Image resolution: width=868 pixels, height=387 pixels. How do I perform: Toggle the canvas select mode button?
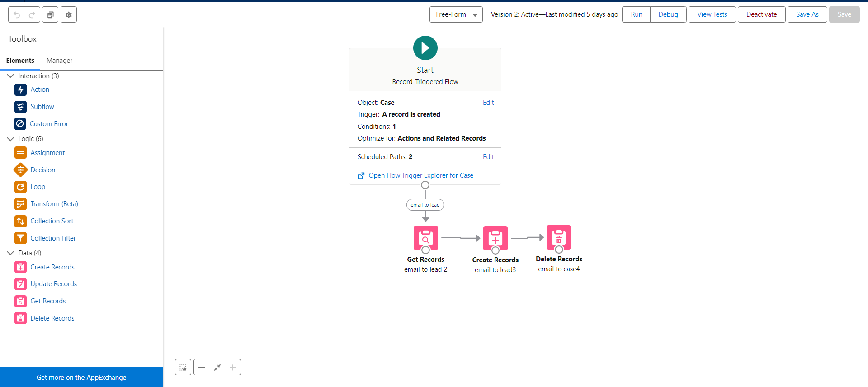click(183, 367)
